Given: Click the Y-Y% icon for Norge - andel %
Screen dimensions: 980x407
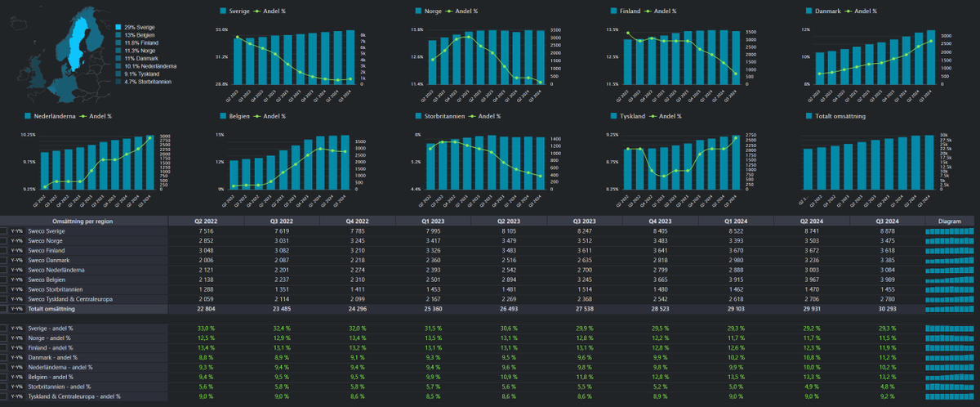Looking at the screenshot, I should pos(17,338).
